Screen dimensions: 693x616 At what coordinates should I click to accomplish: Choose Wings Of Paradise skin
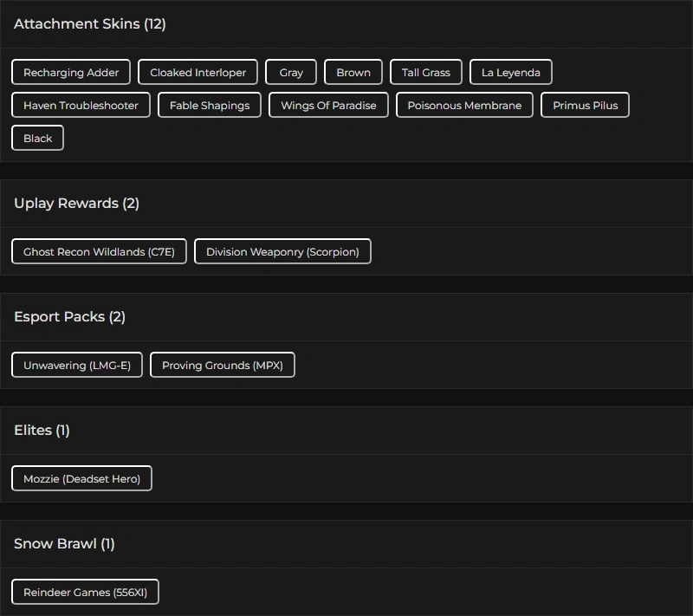click(x=328, y=106)
